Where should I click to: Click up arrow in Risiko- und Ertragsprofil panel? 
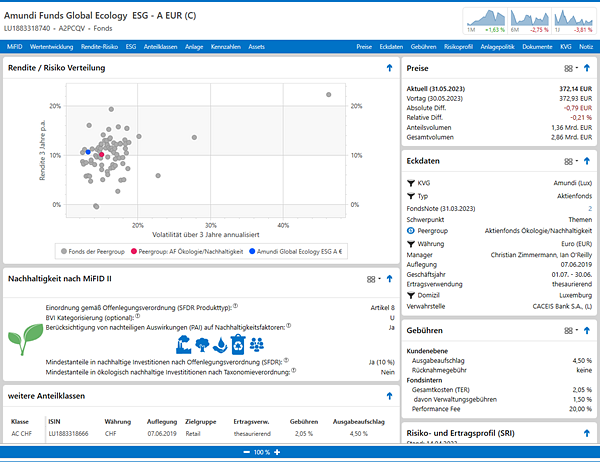pyautogui.click(x=587, y=433)
